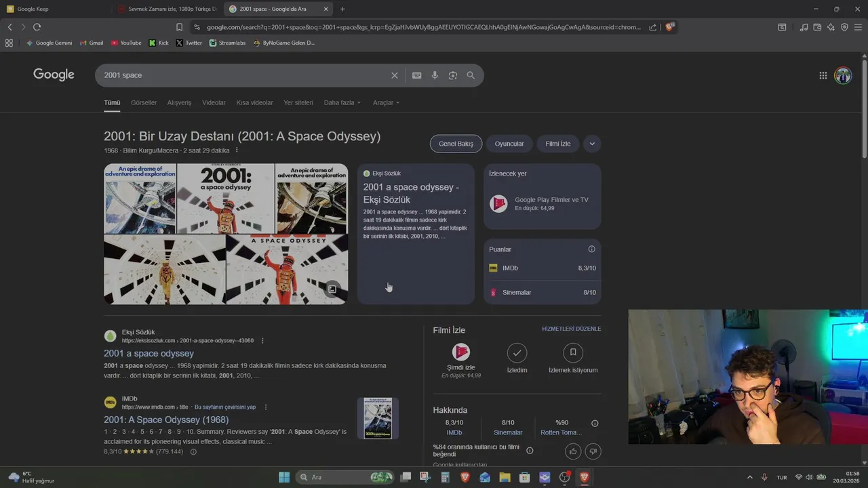Screen dimensions: 868x488
Task: Open the Google Gemini bookmark
Action: (x=49, y=43)
